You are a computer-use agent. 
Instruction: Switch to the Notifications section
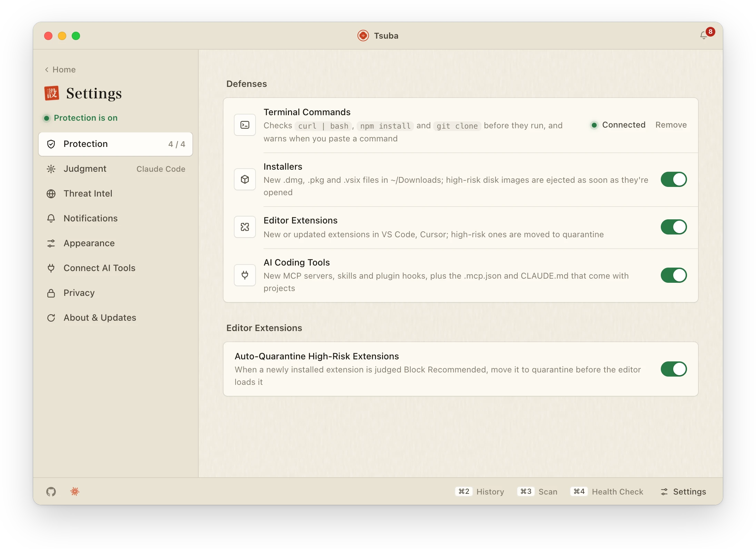click(x=116, y=219)
